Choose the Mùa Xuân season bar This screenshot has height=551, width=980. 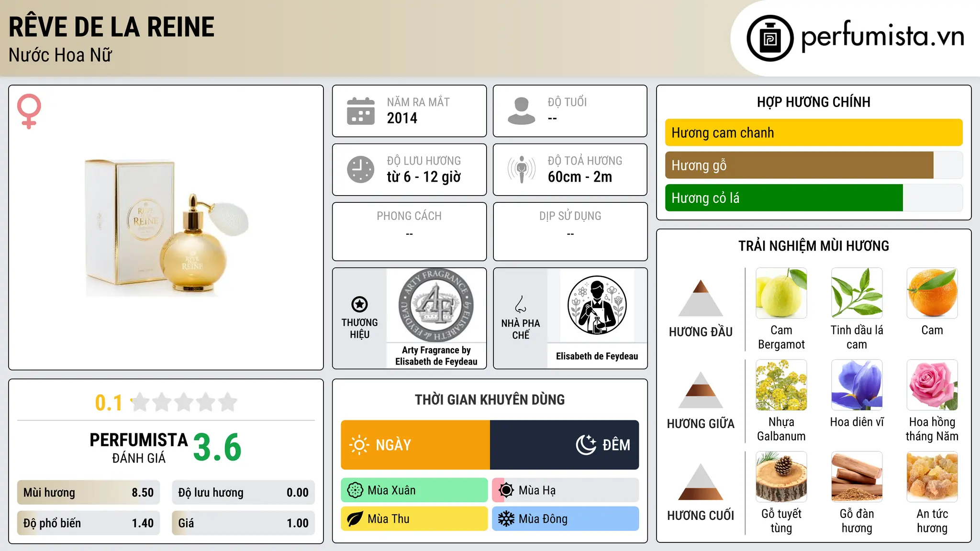click(414, 490)
